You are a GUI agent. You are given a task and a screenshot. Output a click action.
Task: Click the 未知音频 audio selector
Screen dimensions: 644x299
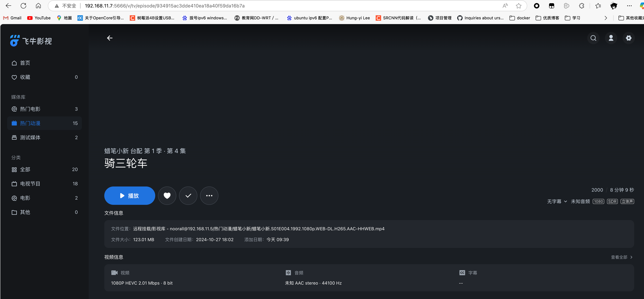pos(580,201)
